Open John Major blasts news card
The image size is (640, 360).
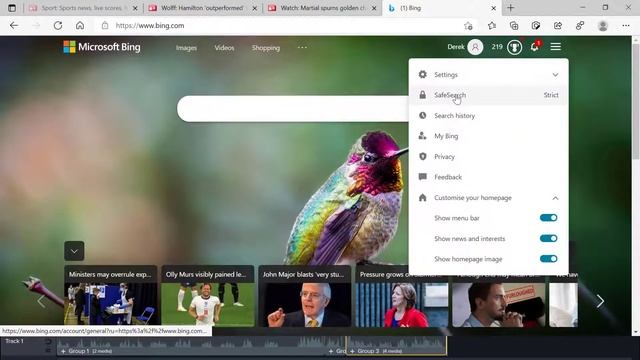(304, 296)
